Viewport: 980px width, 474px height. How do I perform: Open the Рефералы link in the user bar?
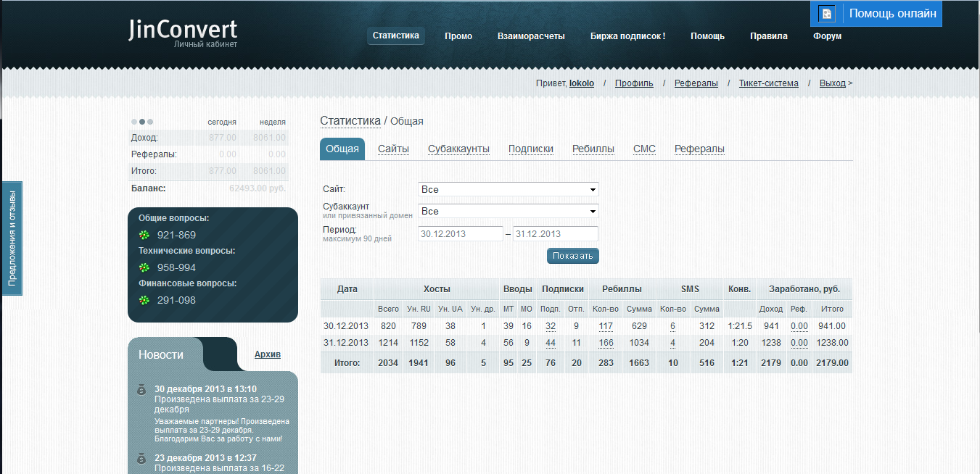click(696, 83)
